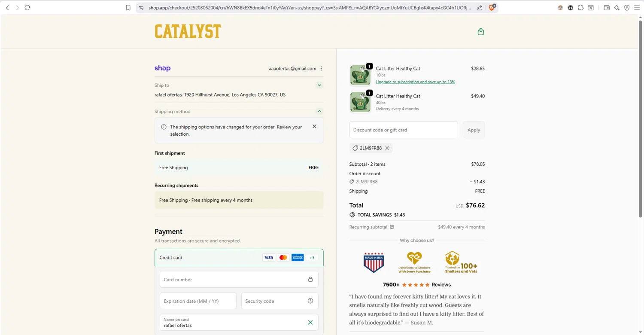Dismiss the shipping options changed notice
This screenshot has height=335, width=644.
point(314,126)
